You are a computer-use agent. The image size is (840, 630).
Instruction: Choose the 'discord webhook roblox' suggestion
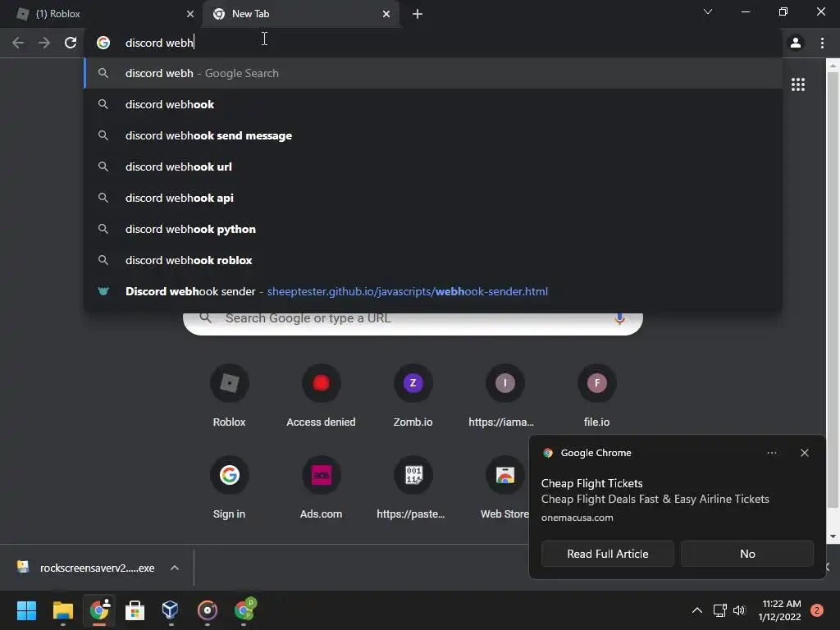[x=433, y=260]
